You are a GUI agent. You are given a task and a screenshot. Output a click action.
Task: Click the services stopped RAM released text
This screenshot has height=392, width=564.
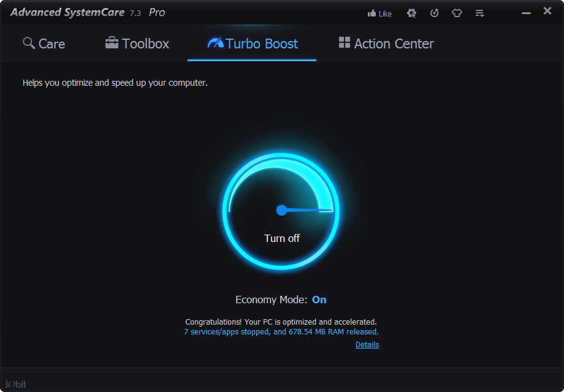tap(281, 331)
